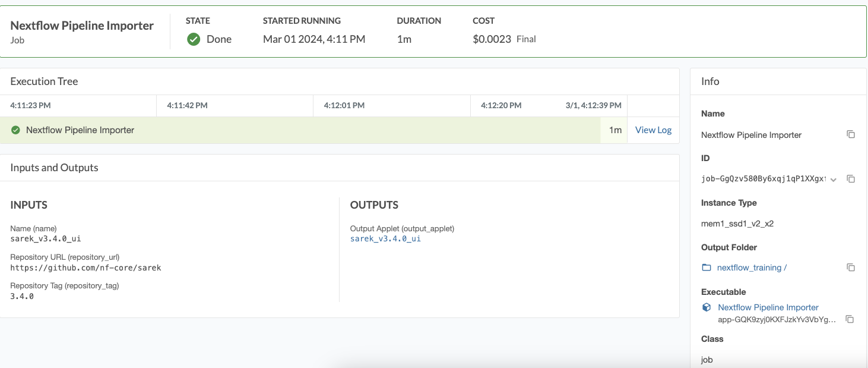Viewport: 868px width, 368px height.
Task: Click the 4:12:01 PM timeline marker
Action: coord(344,105)
